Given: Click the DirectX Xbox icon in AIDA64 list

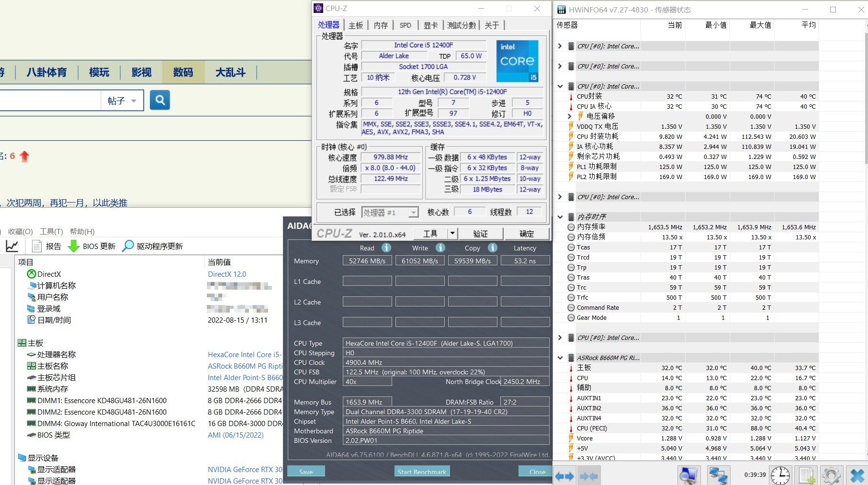Looking at the screenshot, I should 32,274.
